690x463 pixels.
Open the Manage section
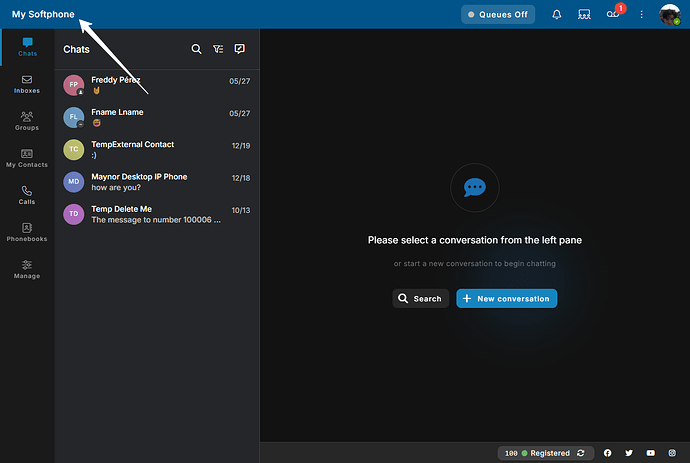[x=27, y=269]
